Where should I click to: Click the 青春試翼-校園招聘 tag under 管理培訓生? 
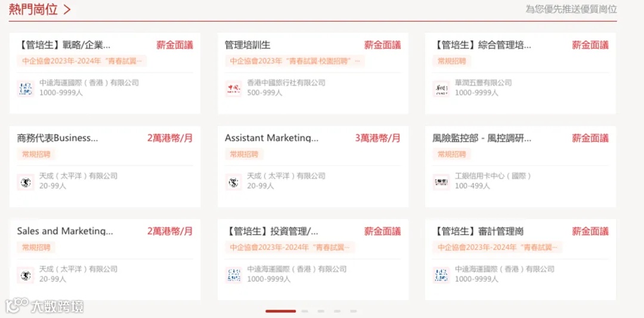pos(295,61)
